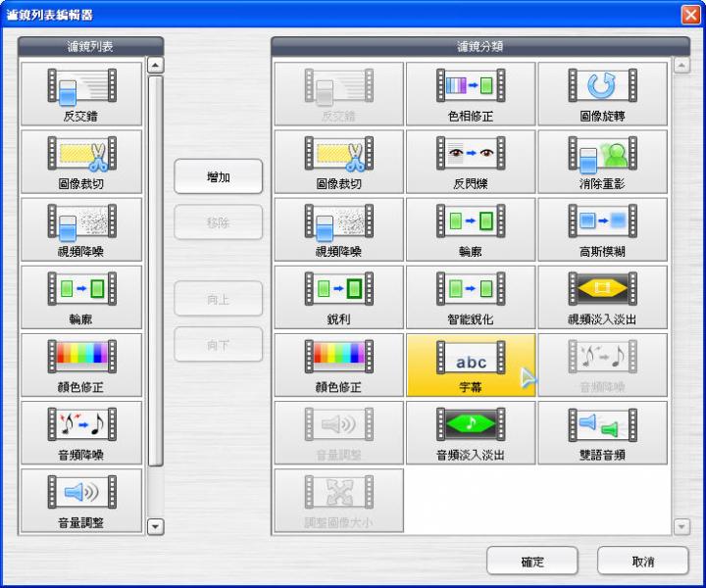
Task: Close the filter list editor window
Action: pos(690,15)
